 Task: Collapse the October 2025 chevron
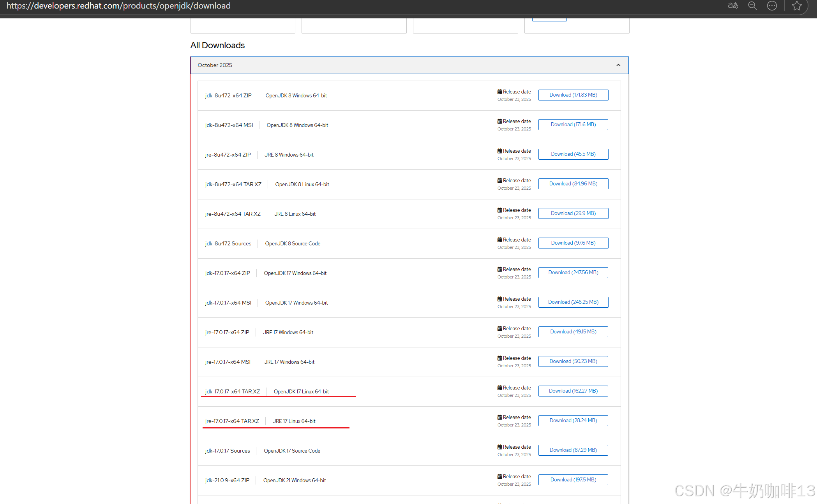tap(618, 65)
